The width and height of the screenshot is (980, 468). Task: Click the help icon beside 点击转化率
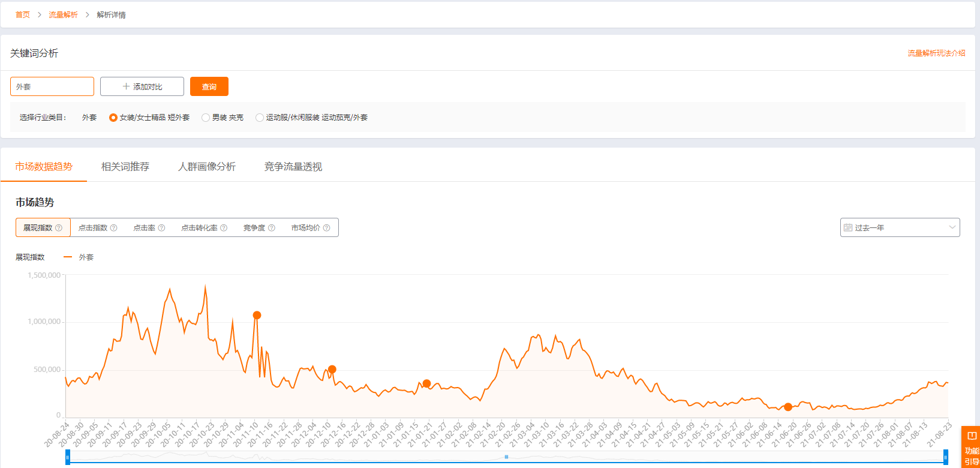click(x=224, y=228)
